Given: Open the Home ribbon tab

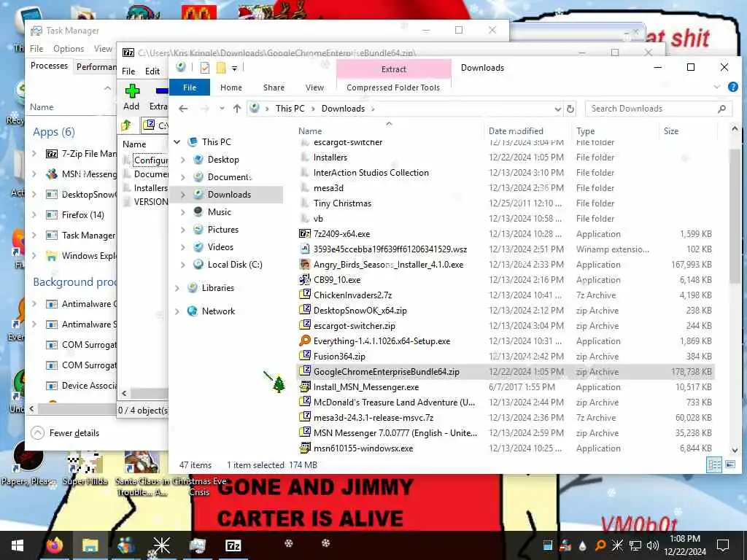Looking at the screenshot, I should click(x=231, y=87).
